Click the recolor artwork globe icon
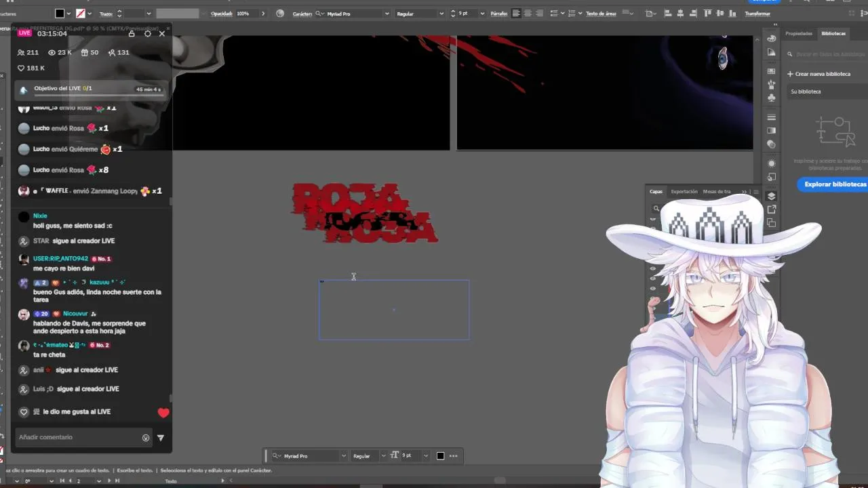The image size is (868, 488). pyautogui.click(x=279, y=14)
